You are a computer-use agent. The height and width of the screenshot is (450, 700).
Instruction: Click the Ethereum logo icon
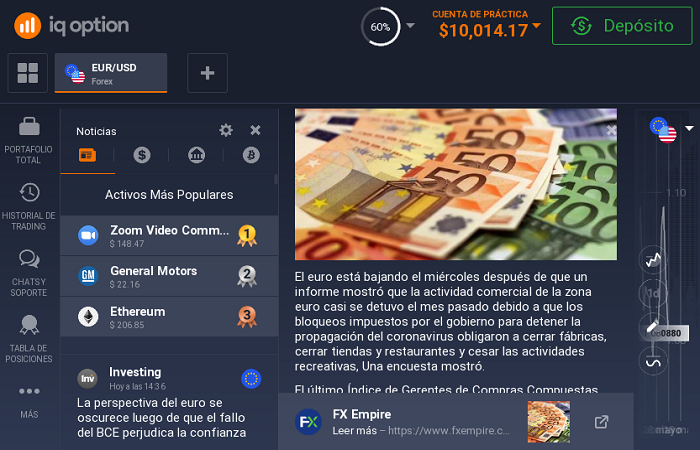point(88,317)
